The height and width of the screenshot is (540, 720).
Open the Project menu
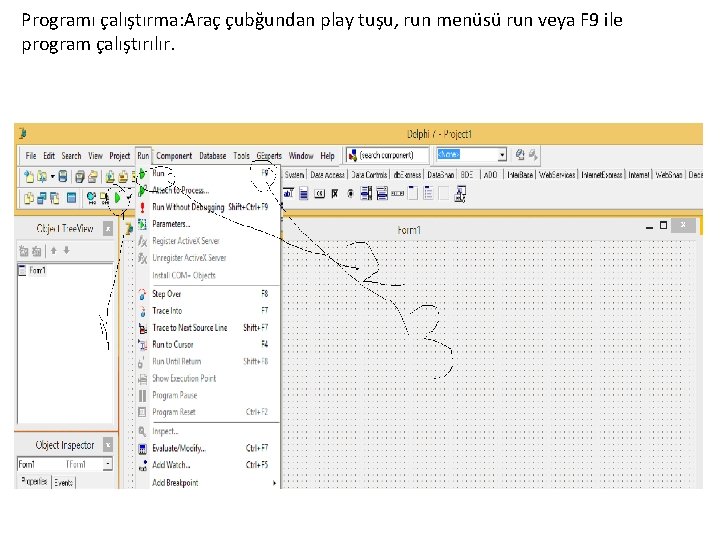coord(119,156)
